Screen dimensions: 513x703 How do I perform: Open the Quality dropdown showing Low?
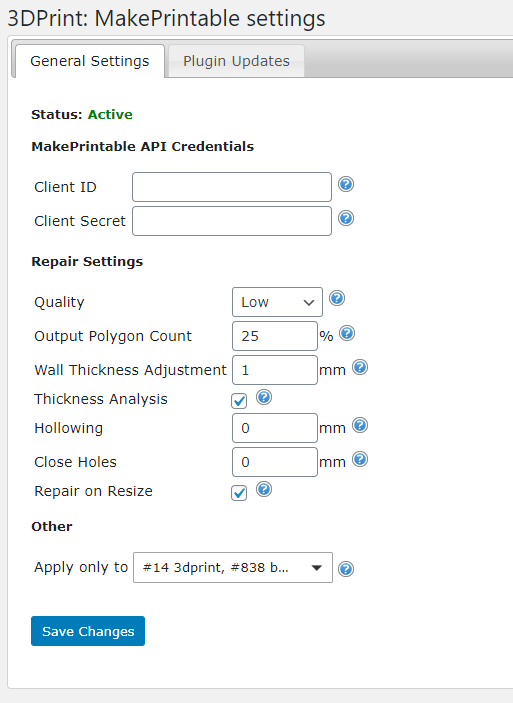click(277, 302)
